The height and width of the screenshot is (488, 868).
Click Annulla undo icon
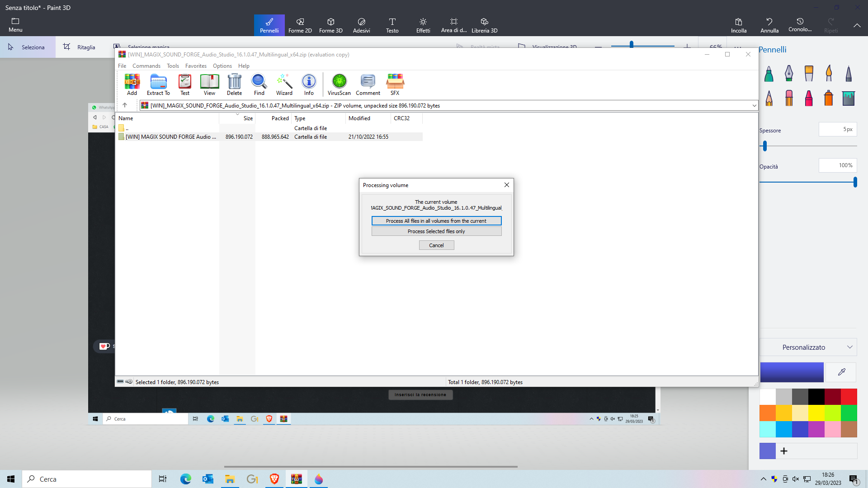tap(769, 25)
